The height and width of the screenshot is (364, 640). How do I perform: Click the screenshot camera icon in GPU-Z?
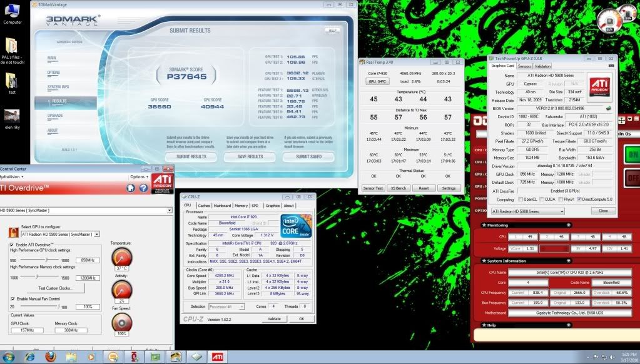tap(611, 66)
